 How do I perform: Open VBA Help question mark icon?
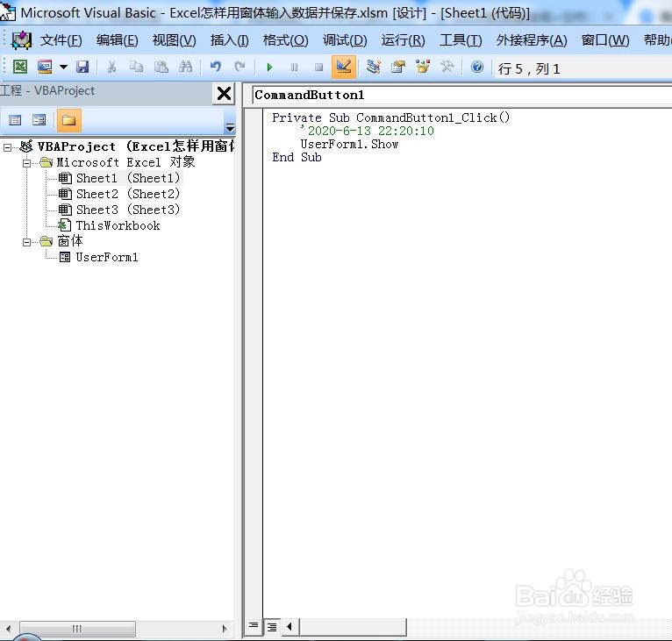[x=477, y=67]
